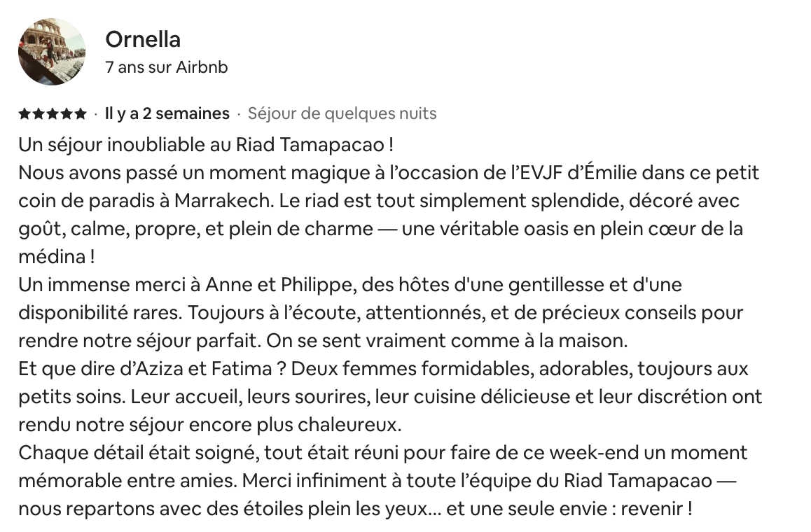
Task: Click the word 'médina' in the review
Action: click(x=52, y=256)
